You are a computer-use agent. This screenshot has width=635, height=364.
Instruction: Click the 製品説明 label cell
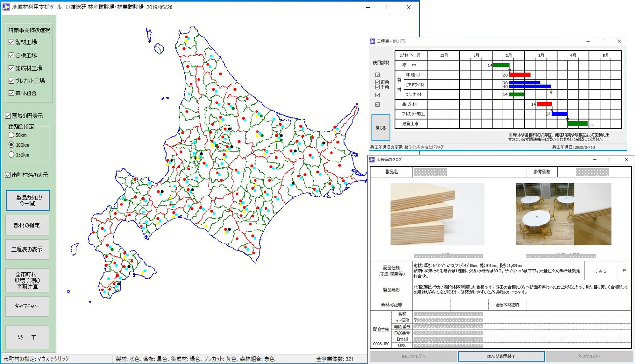391,290
